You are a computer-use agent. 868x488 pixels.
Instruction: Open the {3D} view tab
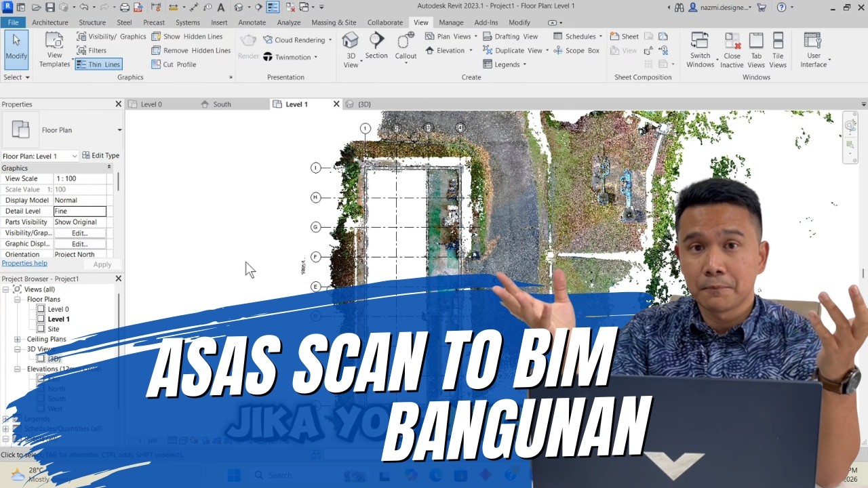pos(364,104)
